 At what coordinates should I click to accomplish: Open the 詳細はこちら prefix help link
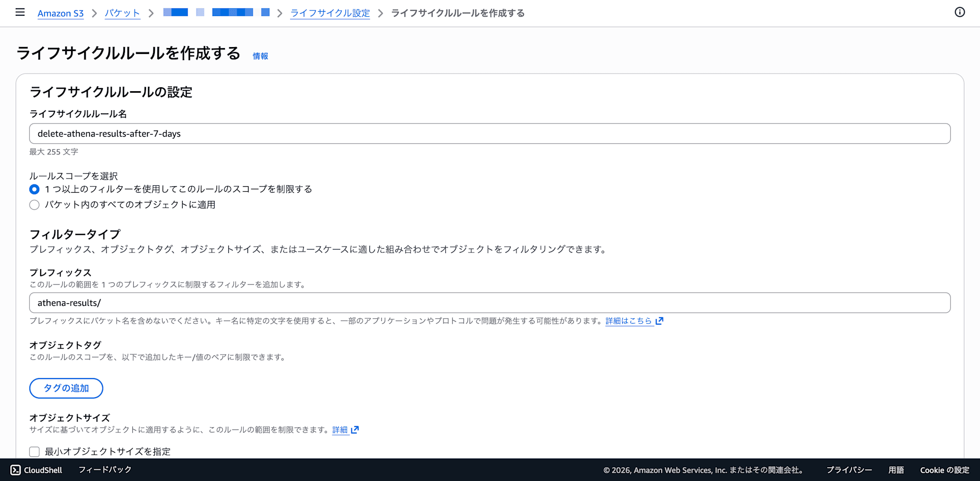(x=629, y=321)
